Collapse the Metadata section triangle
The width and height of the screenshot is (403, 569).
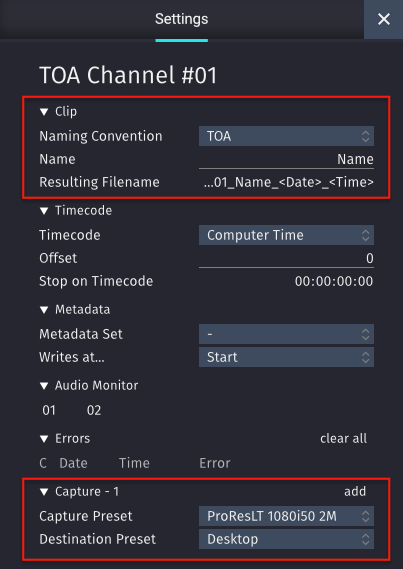tap(44, 310)
